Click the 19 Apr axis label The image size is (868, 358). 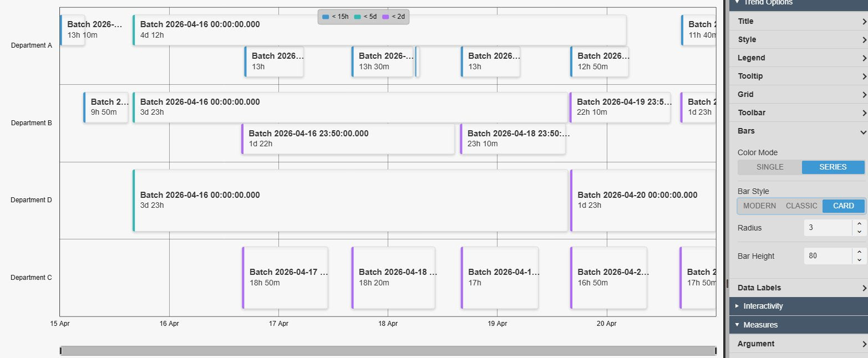pos(498,323)
